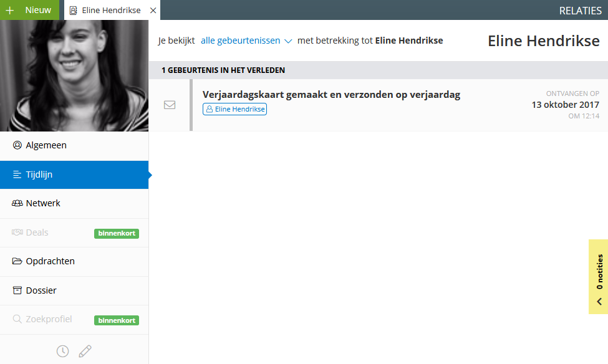608x364 pixels.
Task: Expand the notities panel with the arrow
Action: pyautogui.click(x=599, y=302)
